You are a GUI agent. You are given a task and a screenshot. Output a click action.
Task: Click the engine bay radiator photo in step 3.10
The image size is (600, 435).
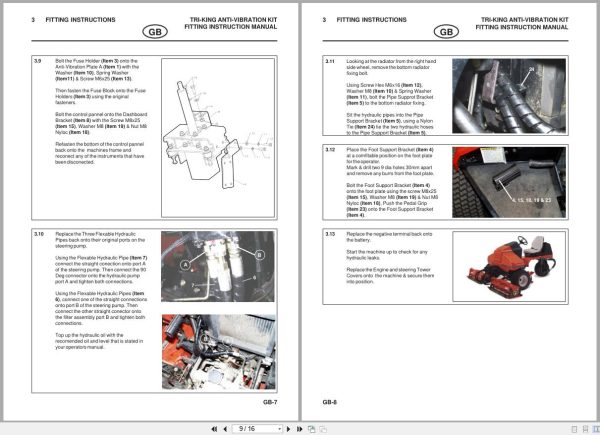(x=218, y=352)
